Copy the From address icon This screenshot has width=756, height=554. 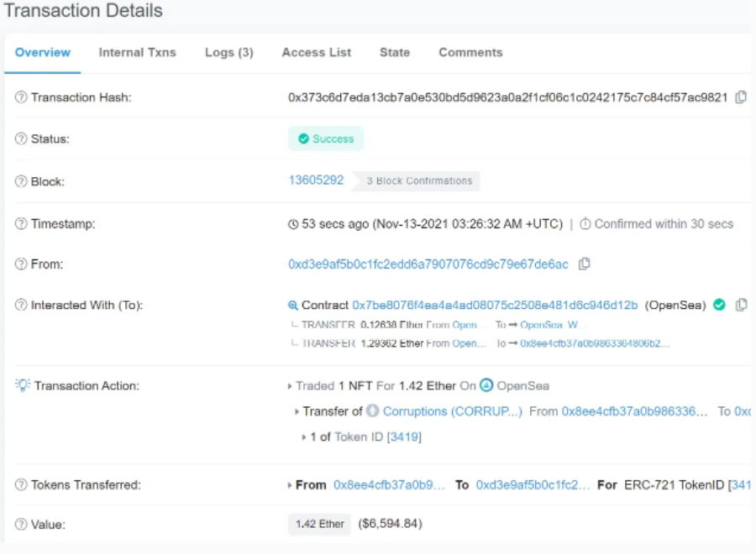click(584, 264)
